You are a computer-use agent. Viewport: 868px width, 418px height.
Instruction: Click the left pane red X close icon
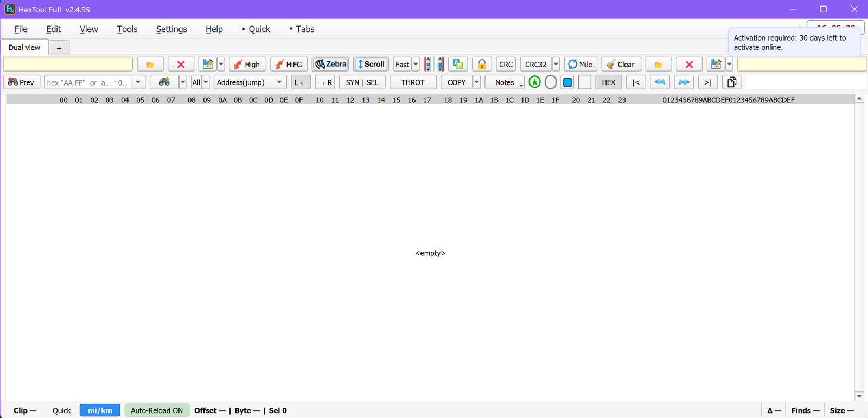pos(181,65)
